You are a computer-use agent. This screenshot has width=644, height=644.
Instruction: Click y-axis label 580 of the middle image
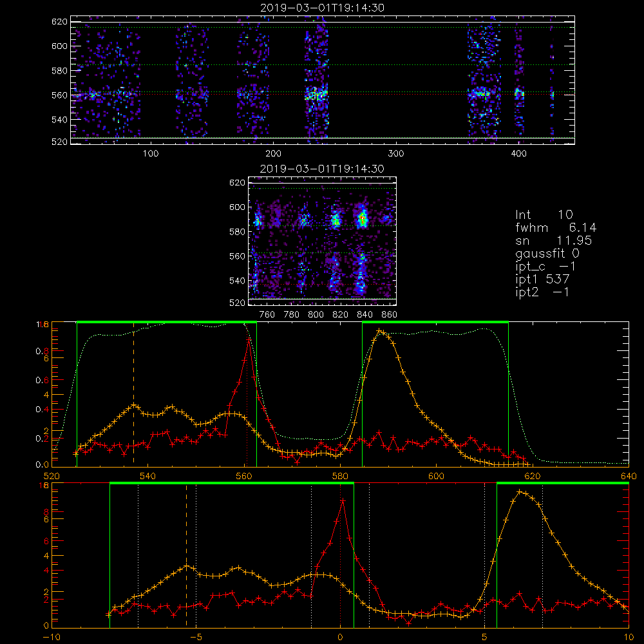tap(237, 232)
